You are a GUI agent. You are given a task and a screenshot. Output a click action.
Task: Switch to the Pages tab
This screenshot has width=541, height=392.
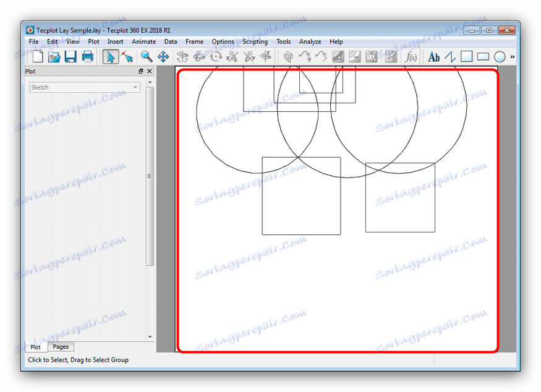pyautogui.click(x=61, y=346)
